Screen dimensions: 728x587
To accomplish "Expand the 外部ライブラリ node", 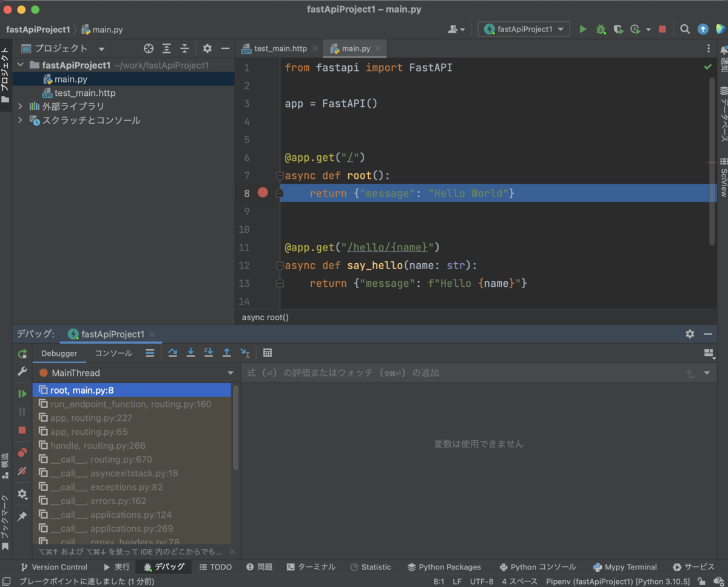I will click(20, 106).
